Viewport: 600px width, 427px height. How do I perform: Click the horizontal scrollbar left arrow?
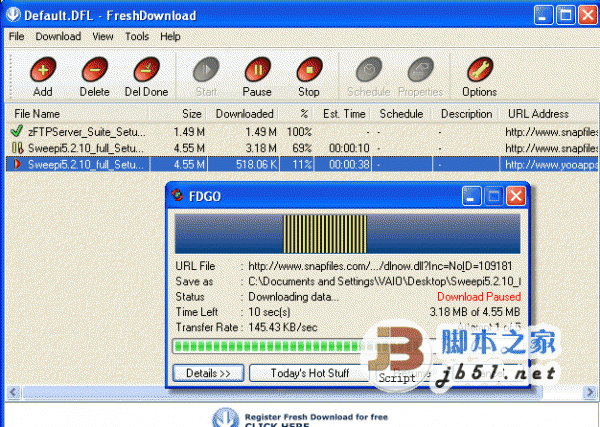13,392
